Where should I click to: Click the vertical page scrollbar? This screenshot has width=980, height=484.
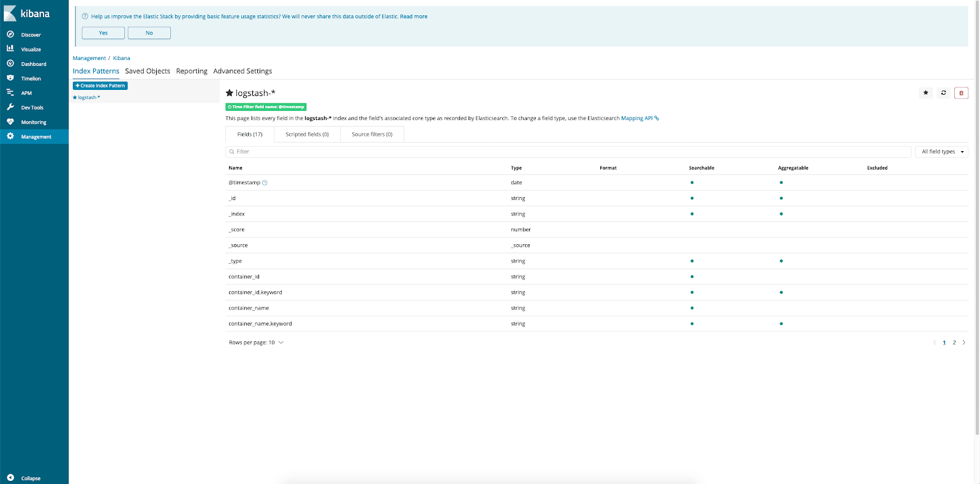tap(977, 217)
